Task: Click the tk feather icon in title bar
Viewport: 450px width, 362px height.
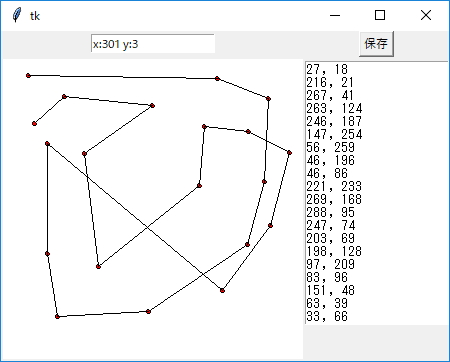Action: pos(17,15)
